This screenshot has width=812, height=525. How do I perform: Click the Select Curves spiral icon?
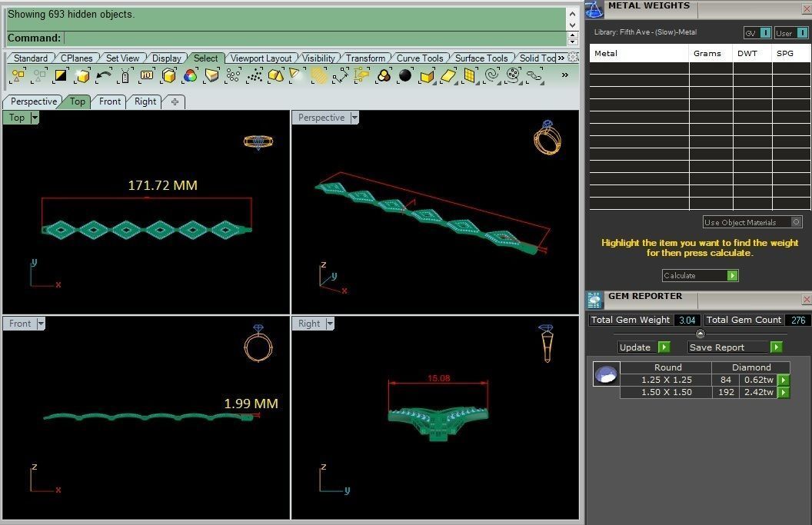pos(491,76)
